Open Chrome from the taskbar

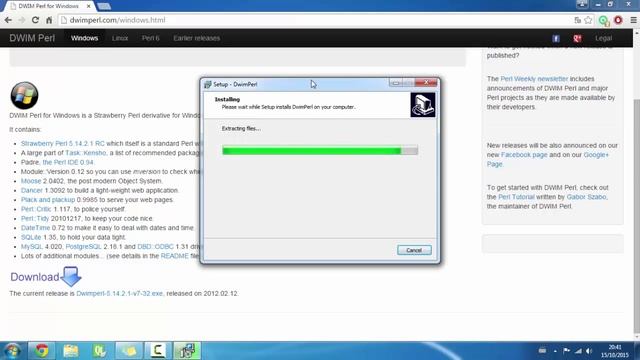(41, 351)
